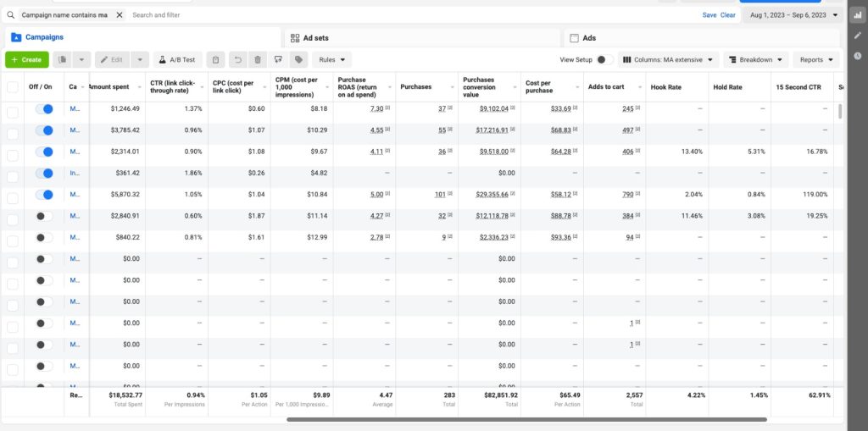Click the tag icon in toolbar
This screenshot has height=431, width=868.
click(x=298, y=60)
